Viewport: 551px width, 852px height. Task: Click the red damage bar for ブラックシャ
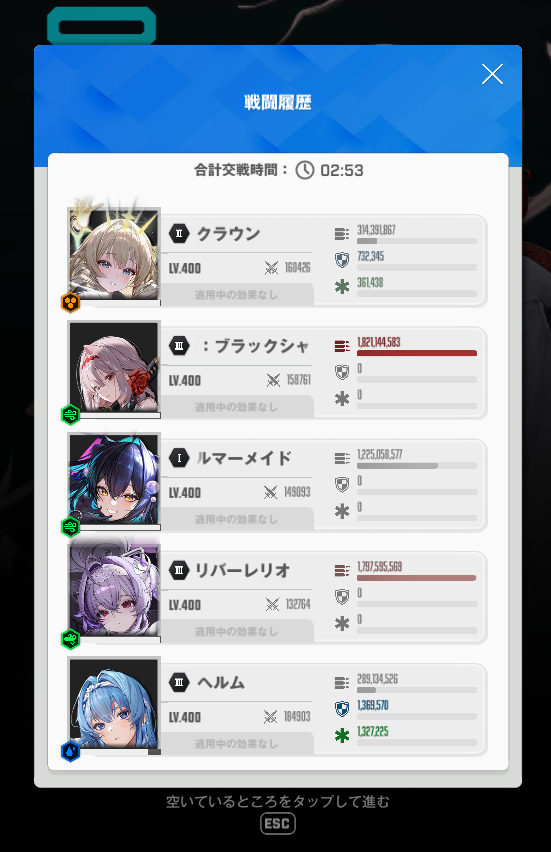[x=417, y=353]
